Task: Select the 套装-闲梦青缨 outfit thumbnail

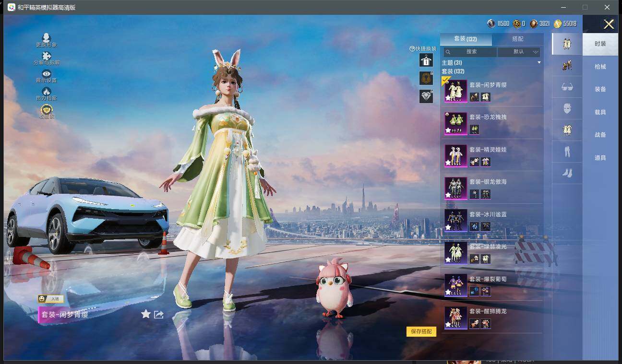Action: click(455, 91)
